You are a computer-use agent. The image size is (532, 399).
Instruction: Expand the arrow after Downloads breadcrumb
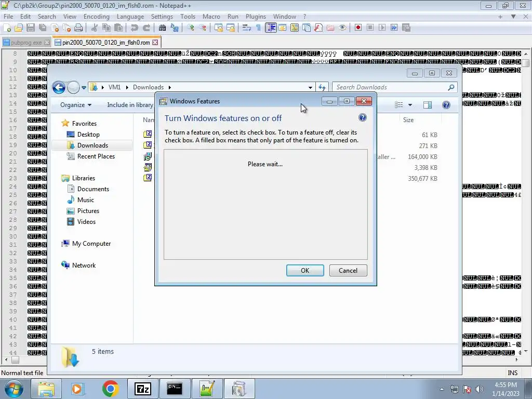pos(170,87)
